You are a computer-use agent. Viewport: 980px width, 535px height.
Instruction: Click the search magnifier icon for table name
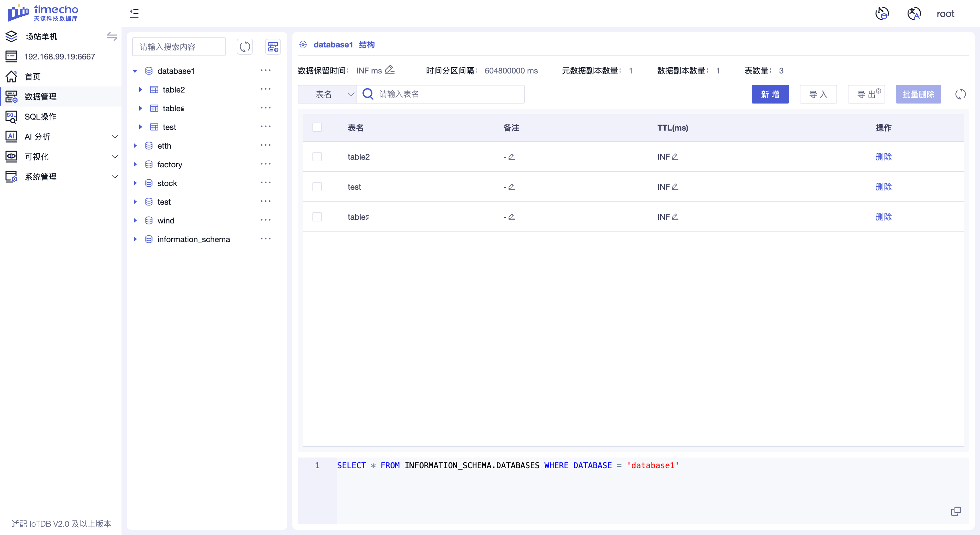coord(367,94)
